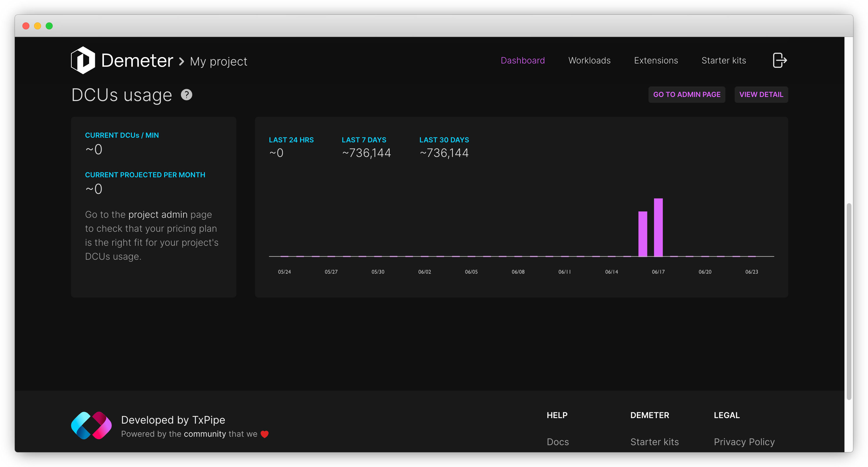Click the breadcrumb chevron after Demeter
868x467 pixels.
click(182, 61)
